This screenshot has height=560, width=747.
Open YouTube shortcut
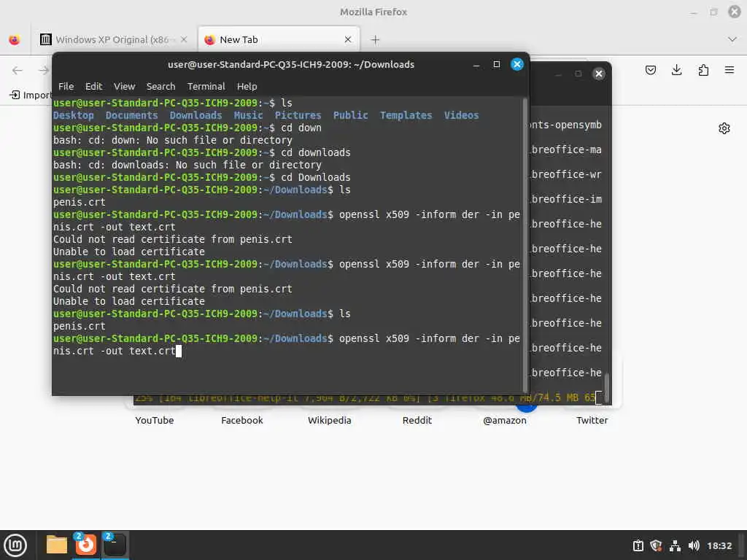coord(155,420)
